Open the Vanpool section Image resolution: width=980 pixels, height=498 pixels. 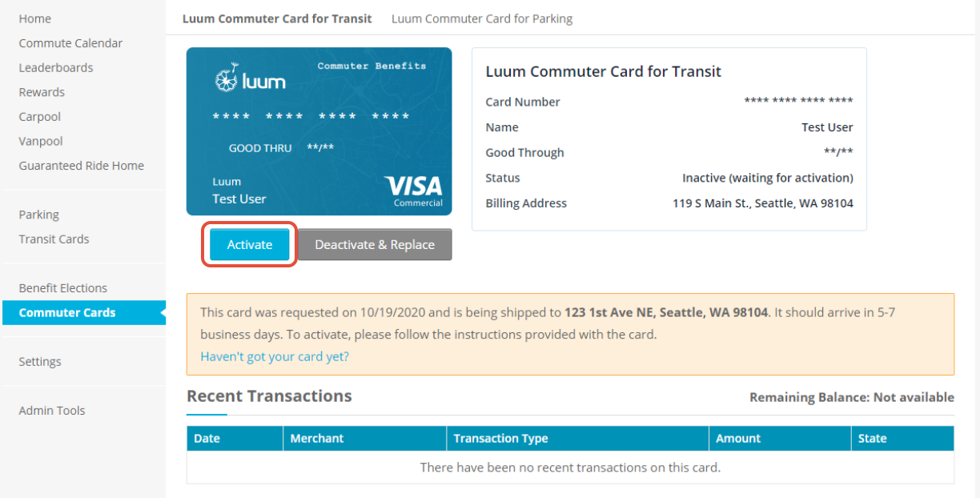click(x=41, y=141)
